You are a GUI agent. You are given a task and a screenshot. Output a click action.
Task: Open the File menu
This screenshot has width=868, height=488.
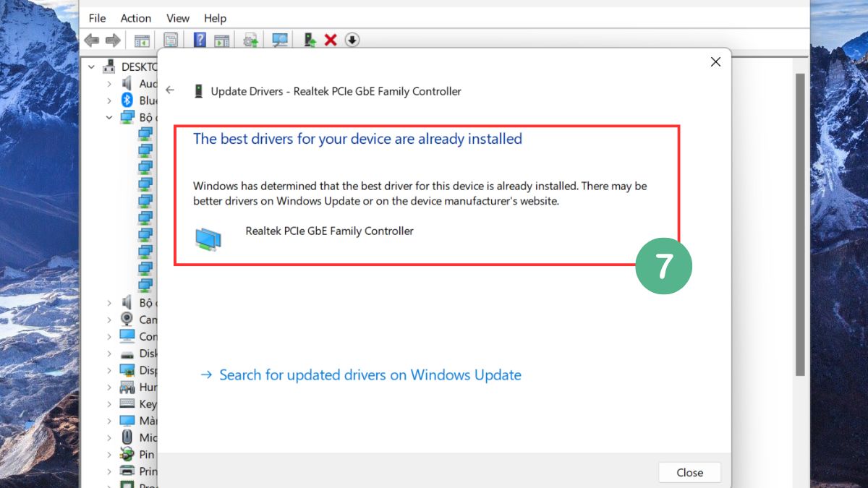[97, 18]
